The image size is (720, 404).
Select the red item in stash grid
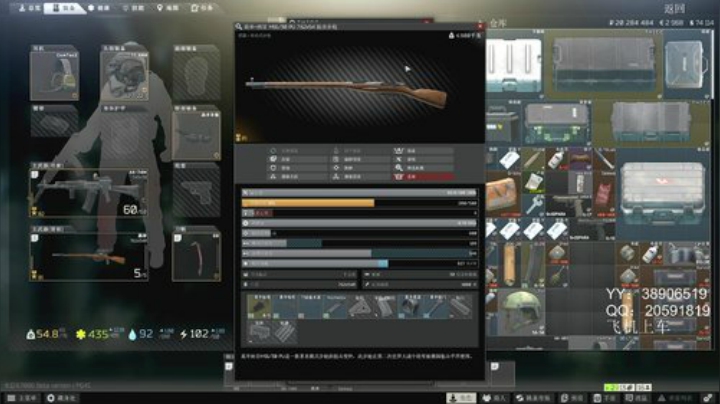[604, 194]
